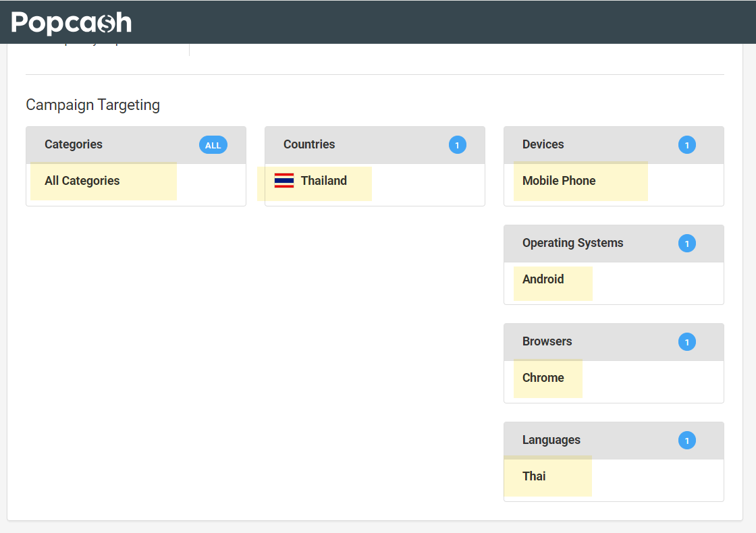Click the count badge on the Languages panel

[x=687, y=440]
